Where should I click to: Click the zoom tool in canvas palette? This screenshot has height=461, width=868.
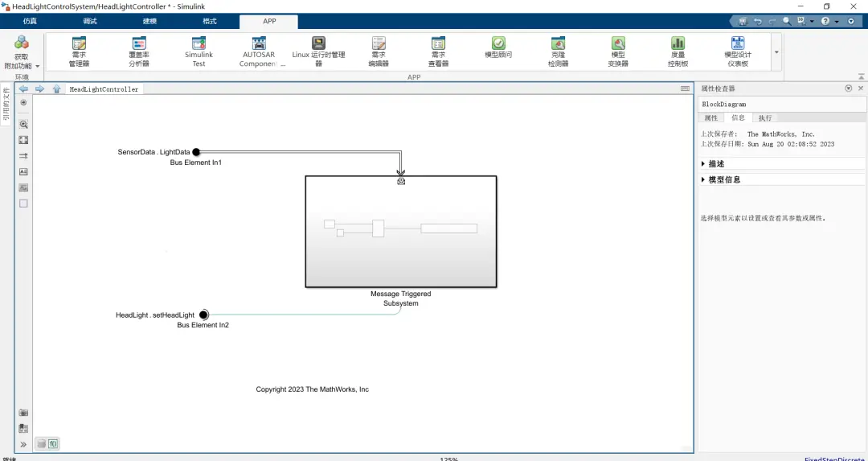click(23, 124)
